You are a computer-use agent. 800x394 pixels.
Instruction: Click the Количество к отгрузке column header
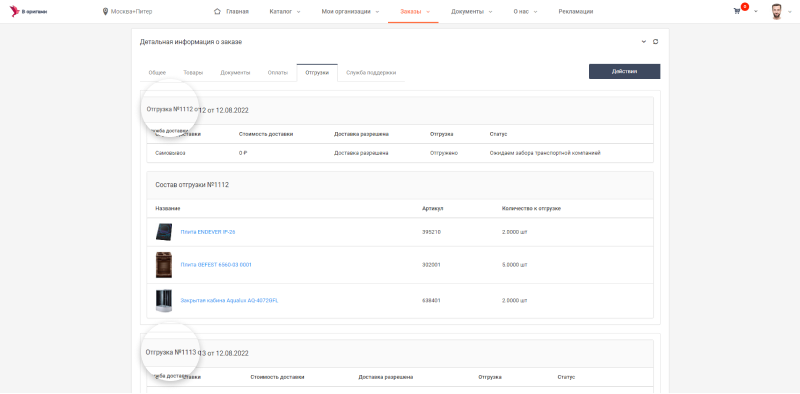pos(532,208)
